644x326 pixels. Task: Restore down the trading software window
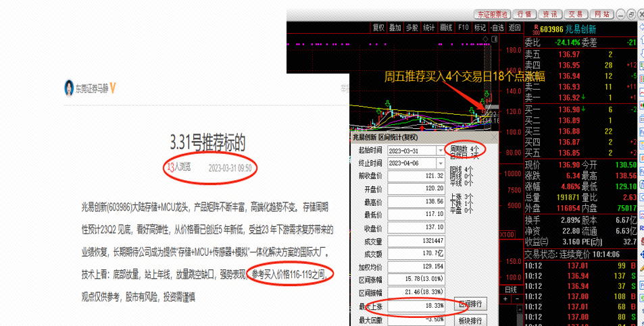click(x=632, y=14)
